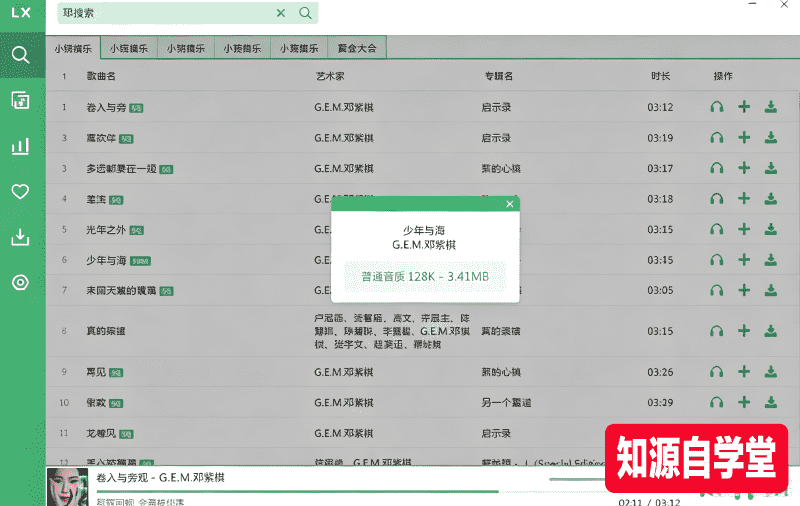Play the 03:17 song with headphones icon
This screenshot has width=800, height=506.
[x=717, y=168]
